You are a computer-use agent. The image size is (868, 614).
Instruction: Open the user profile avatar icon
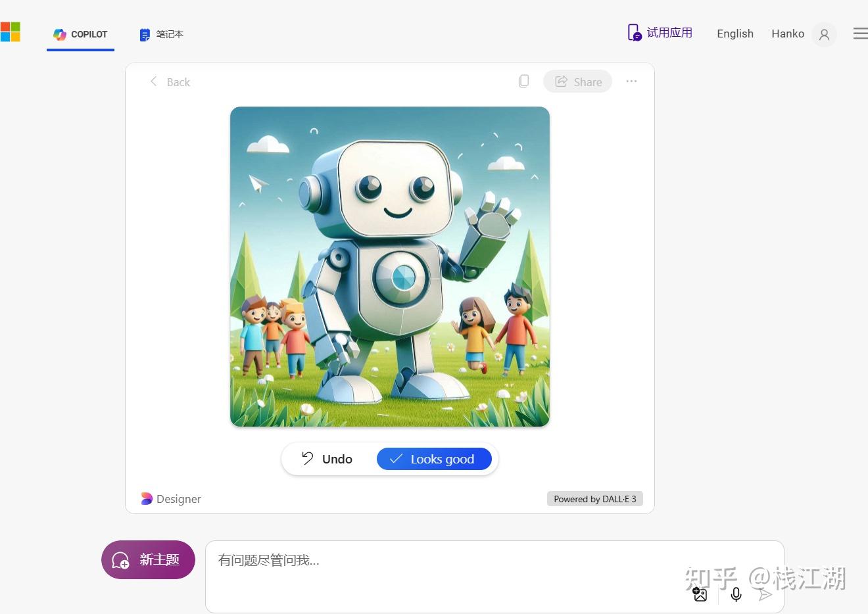coord(824,34)
